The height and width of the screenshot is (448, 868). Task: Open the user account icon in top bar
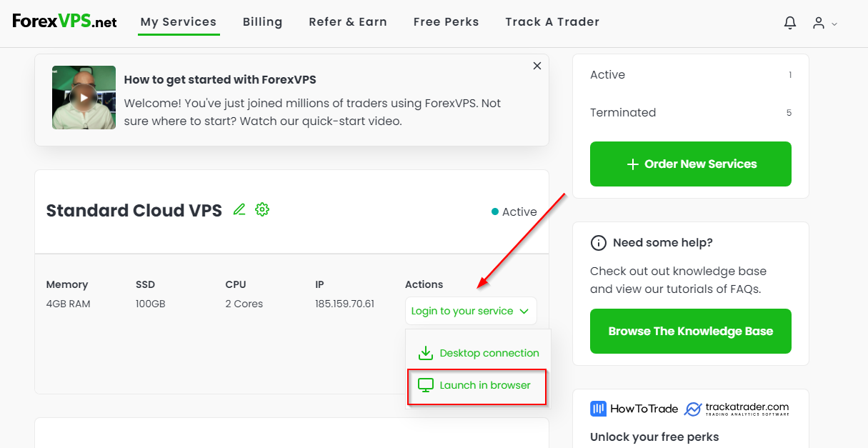[819, 23]
